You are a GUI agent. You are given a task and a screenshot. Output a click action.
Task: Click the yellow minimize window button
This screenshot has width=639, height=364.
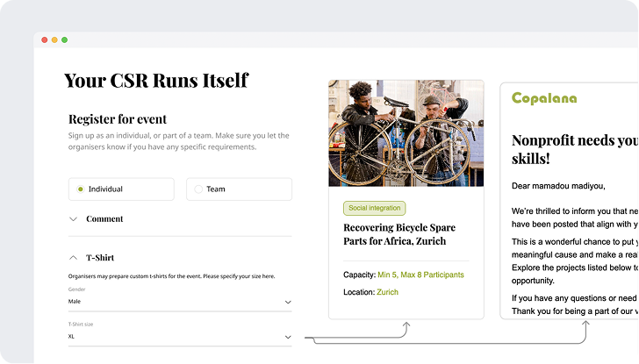pyautogui.click(x=54, y=40)
